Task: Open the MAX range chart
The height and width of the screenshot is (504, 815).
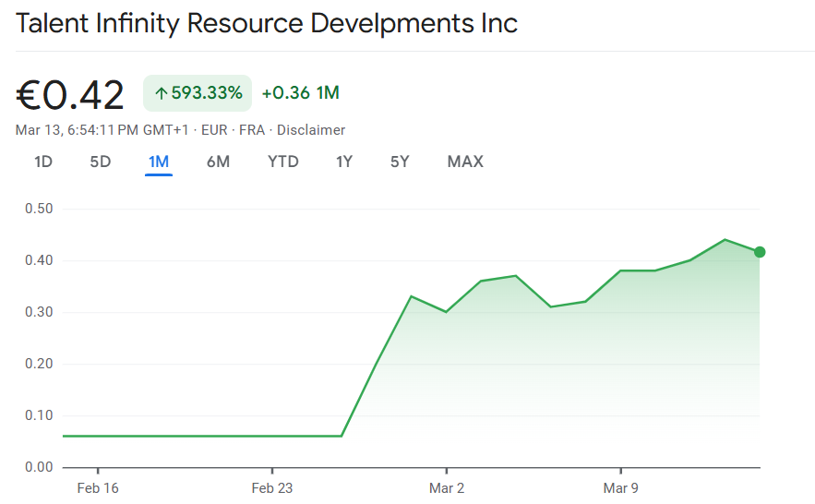Action: click(x=465, y=162)
